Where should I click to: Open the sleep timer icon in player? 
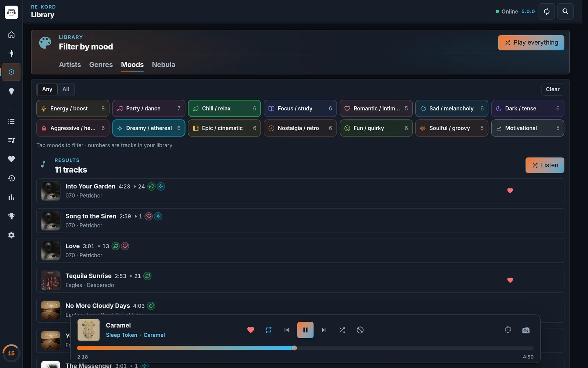[508, 330]
